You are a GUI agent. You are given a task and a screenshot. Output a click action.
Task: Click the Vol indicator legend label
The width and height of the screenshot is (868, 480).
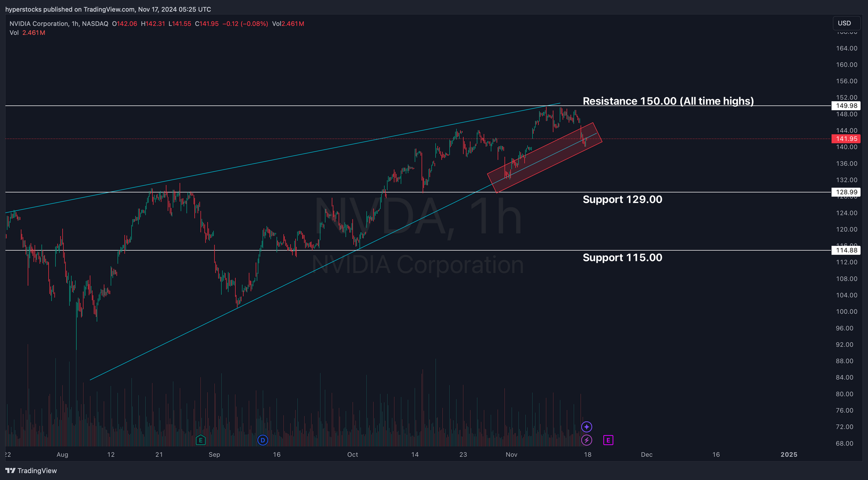pyautogui.click(x=14, y=33)
